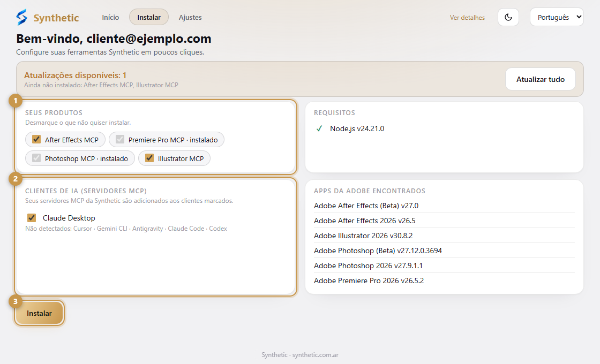Uncheck the After Effects MCP checkbox
The image size is (600, 364).
point(36,139)
